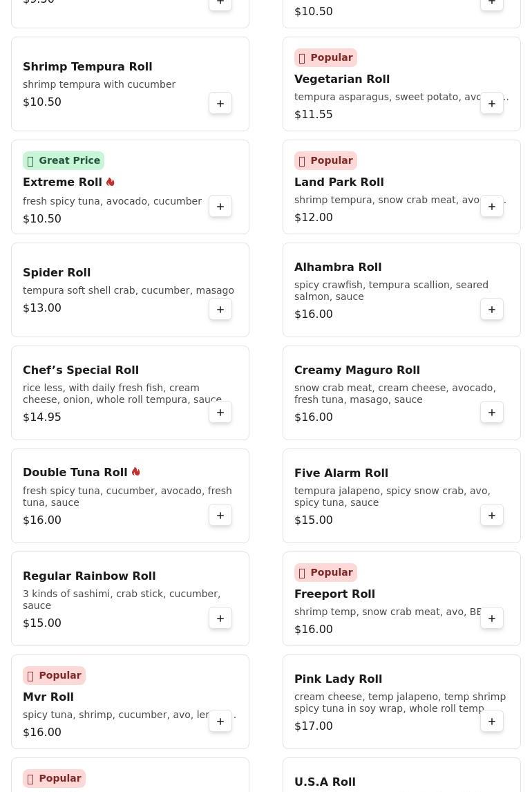Add Regular Rainbow Roll to cart
The image size is (532, 792).
(x=220, y=619)
